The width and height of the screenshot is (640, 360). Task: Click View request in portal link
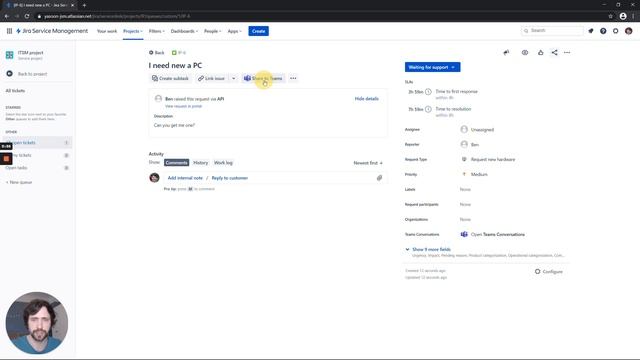click(x=183, y=106)
